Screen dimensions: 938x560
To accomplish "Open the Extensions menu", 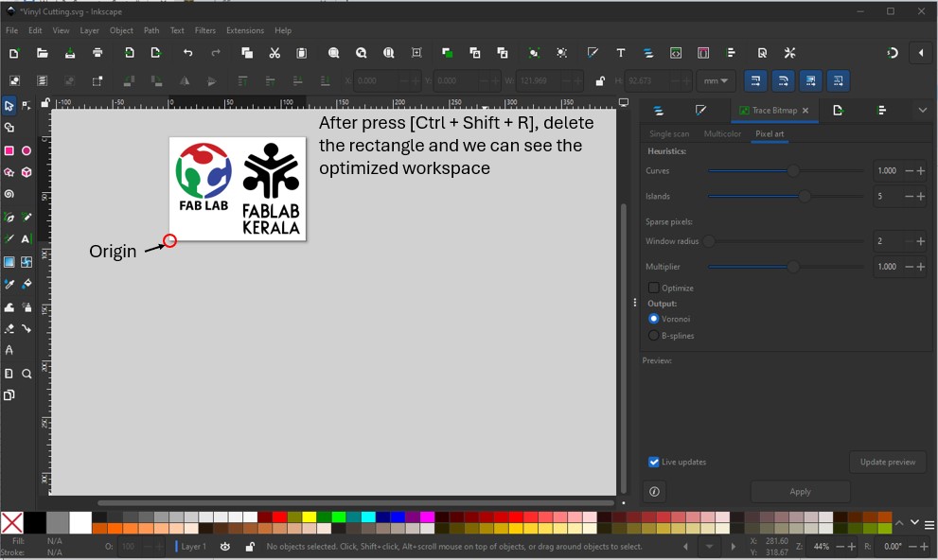I will [x=244, y=30].
